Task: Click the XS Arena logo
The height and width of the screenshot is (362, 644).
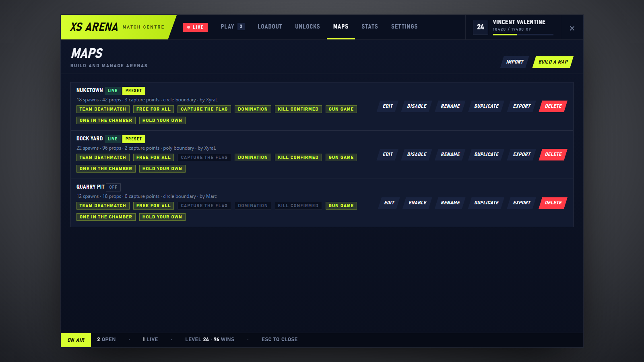Action: click(94, 27)
